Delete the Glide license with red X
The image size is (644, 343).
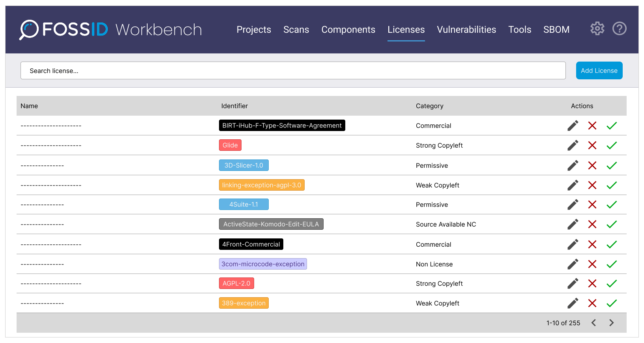click(592, 145)
